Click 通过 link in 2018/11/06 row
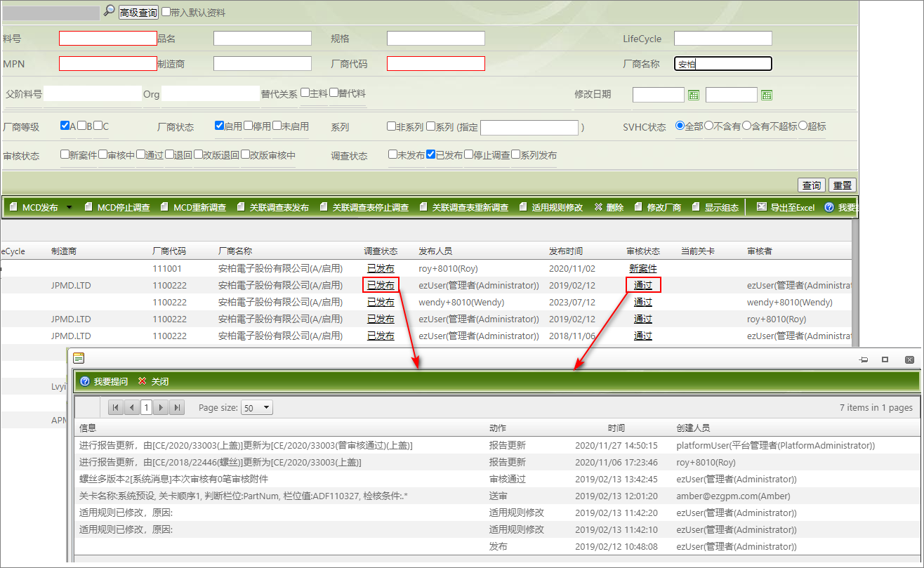This screenshot has width=924, height=568. point(643,336)
